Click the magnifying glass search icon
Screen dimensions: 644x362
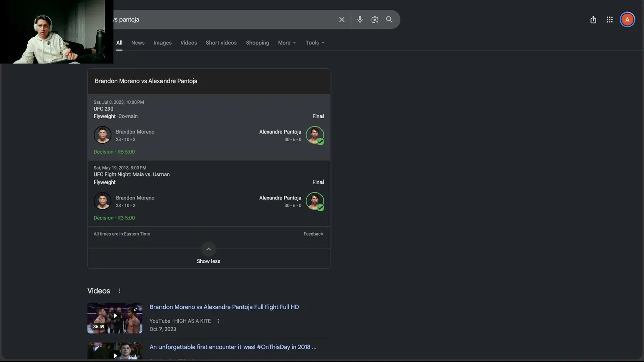tap(389, 20)
